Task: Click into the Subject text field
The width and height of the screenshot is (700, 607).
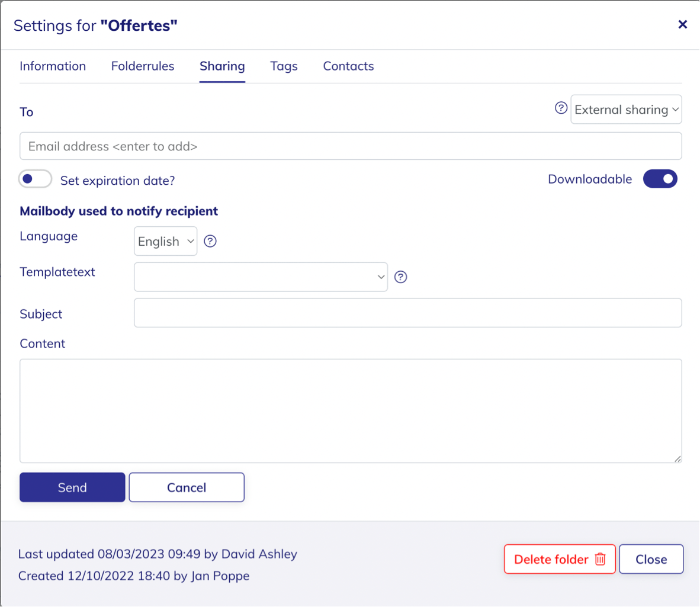Action: (x=407, y=313)
